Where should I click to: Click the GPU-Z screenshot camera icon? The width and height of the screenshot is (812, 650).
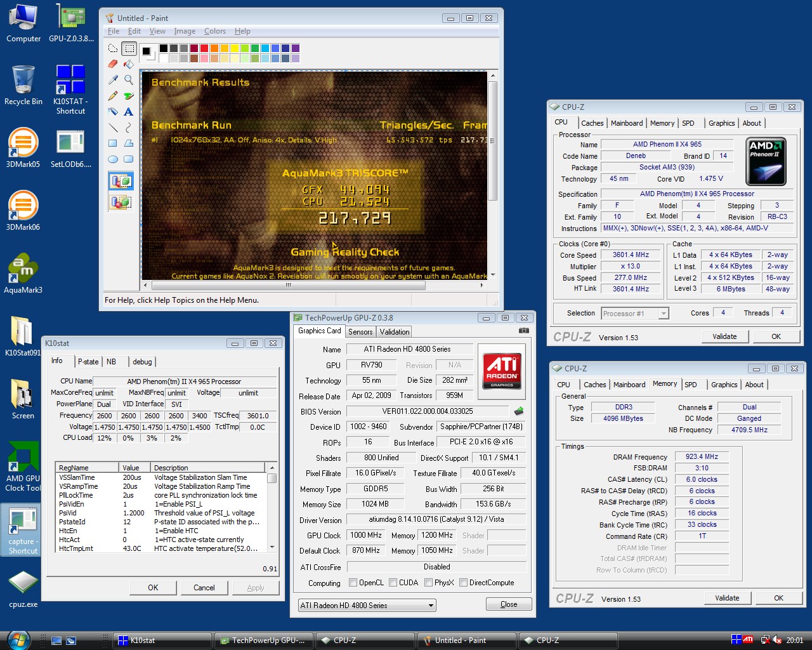524,331
